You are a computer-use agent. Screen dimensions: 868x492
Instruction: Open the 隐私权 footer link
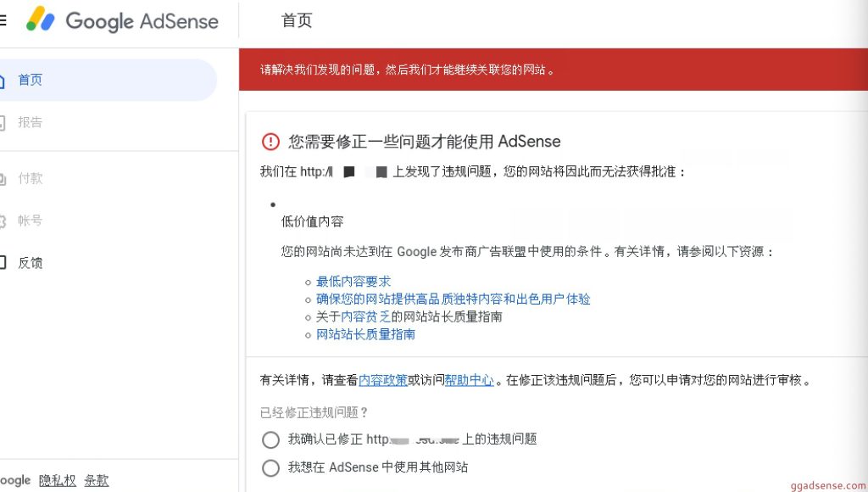57,481
